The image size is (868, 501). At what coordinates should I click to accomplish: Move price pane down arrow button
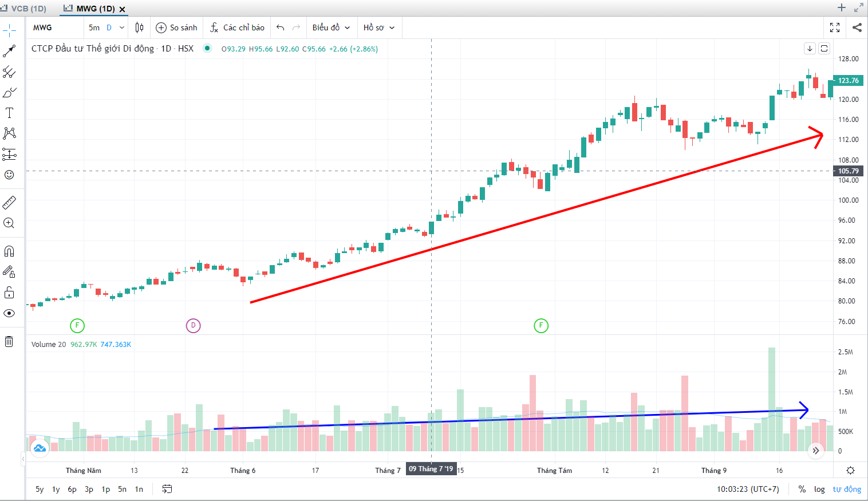(810, 49)
